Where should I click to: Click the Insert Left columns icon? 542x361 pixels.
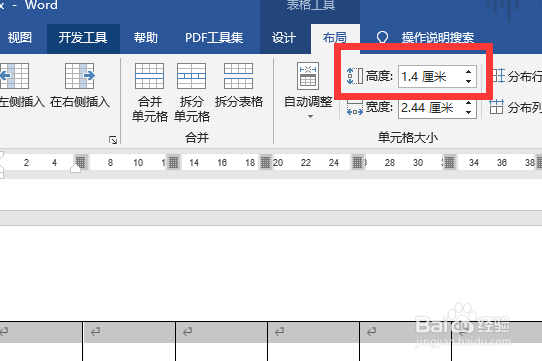click(14, 76)
